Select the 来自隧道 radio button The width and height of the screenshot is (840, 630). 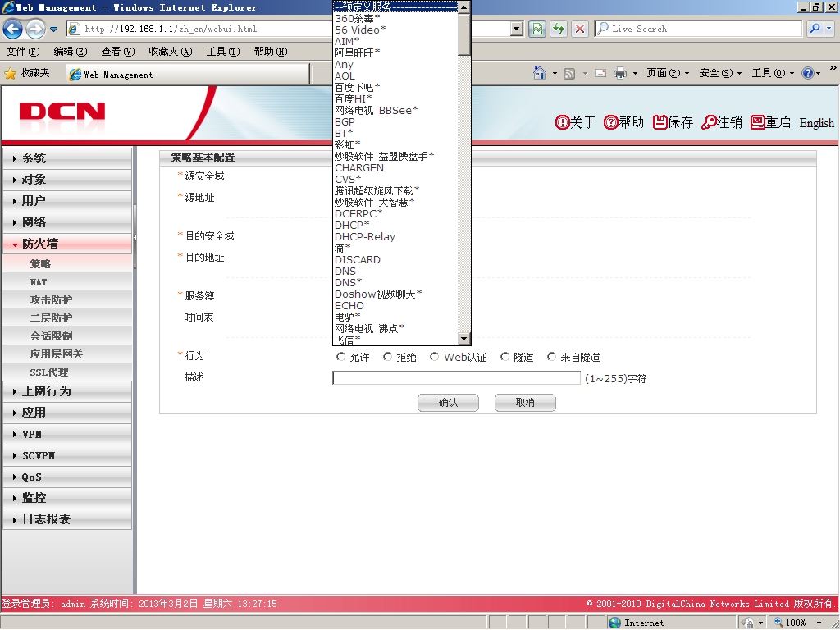pyautogui.click(x=551, y=357)
